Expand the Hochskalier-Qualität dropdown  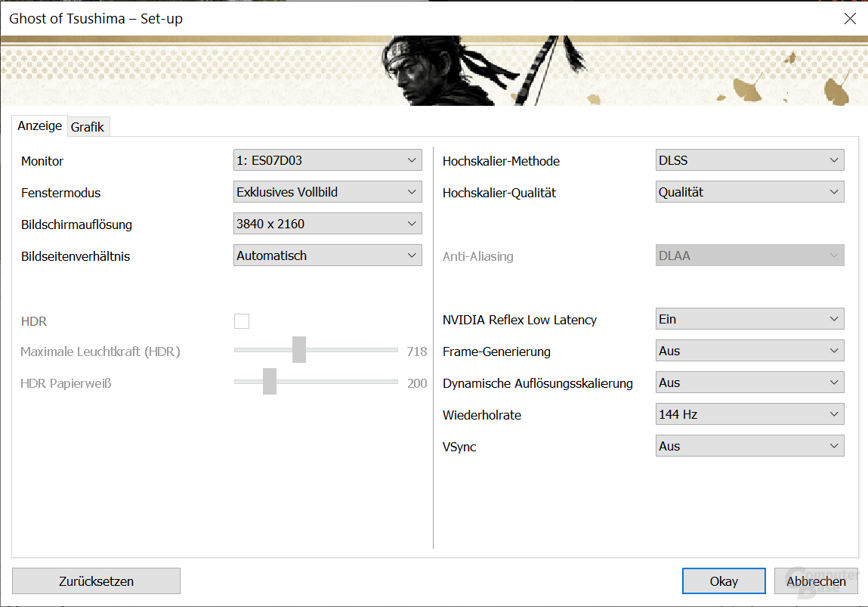coord(750,192)
